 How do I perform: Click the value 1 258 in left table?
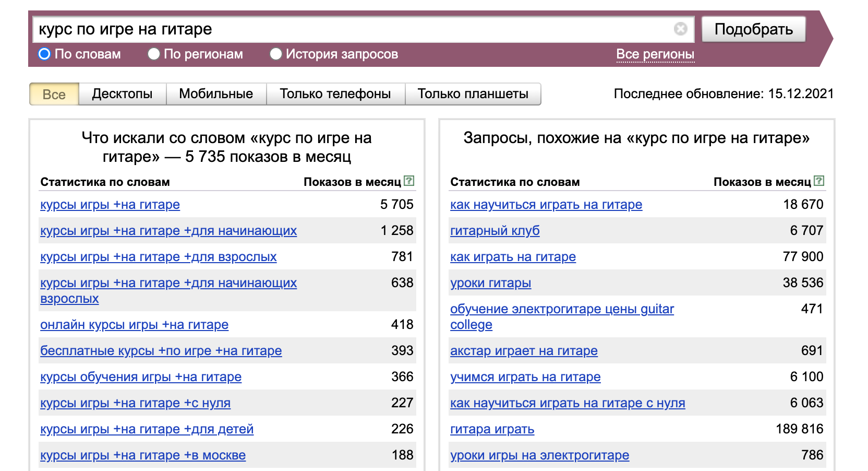pos(397,230)
